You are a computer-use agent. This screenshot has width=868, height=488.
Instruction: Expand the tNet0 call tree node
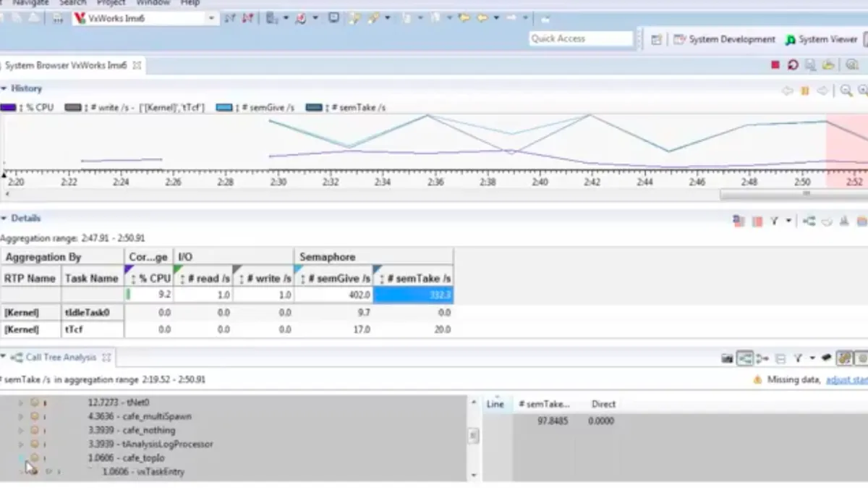pos(20,403)
